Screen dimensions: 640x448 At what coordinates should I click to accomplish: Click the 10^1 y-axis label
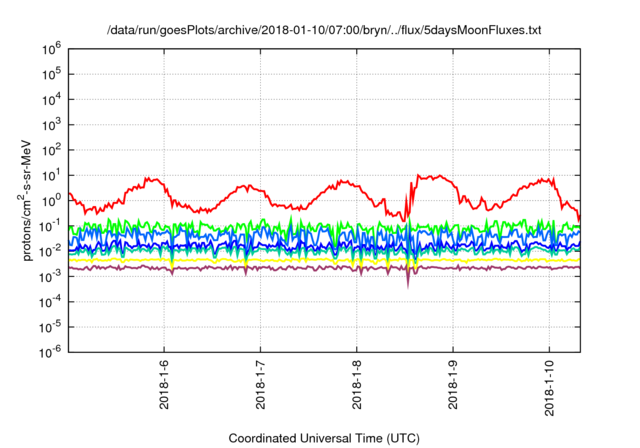click(51, 176)
